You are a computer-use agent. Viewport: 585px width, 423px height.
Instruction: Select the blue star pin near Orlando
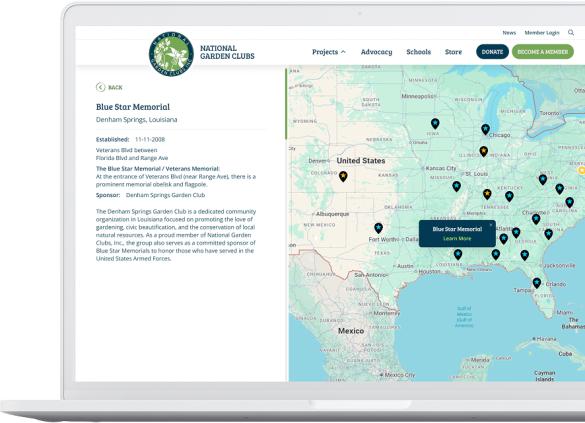point(536,283)
